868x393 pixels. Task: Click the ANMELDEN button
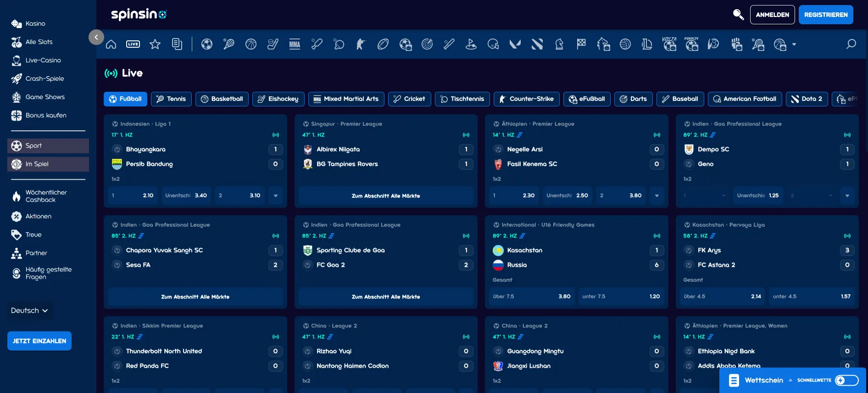tap(773, 15)
